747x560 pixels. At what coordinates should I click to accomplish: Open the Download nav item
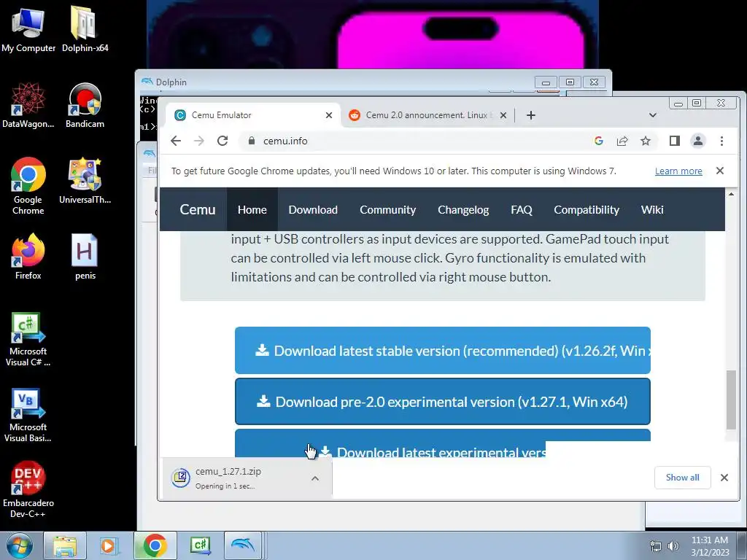tap(313, 209)
